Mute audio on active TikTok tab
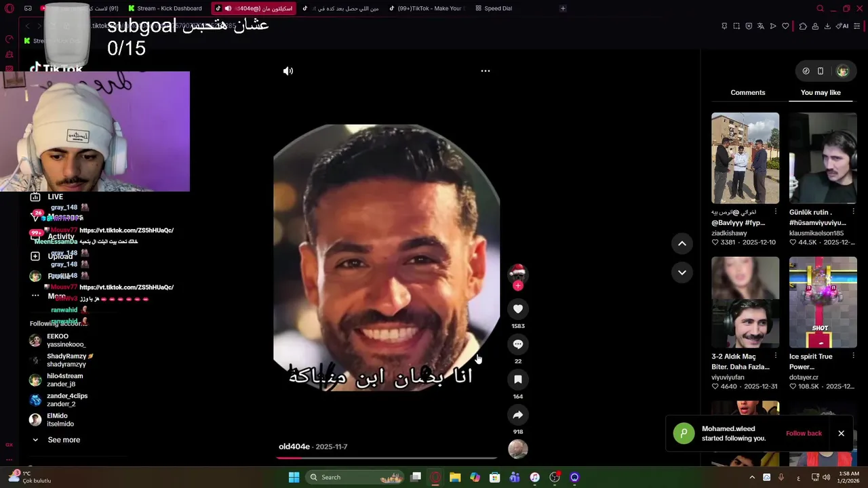868x488 pixels. point(228,8)
